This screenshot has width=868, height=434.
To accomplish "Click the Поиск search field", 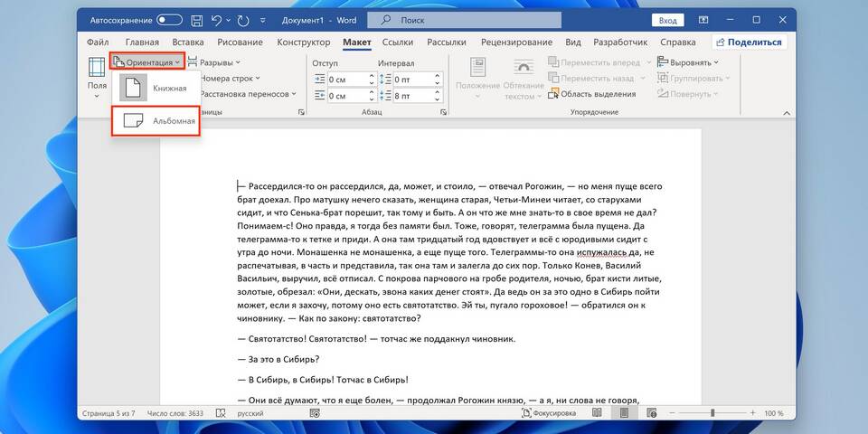I will (x=464, y=20).
